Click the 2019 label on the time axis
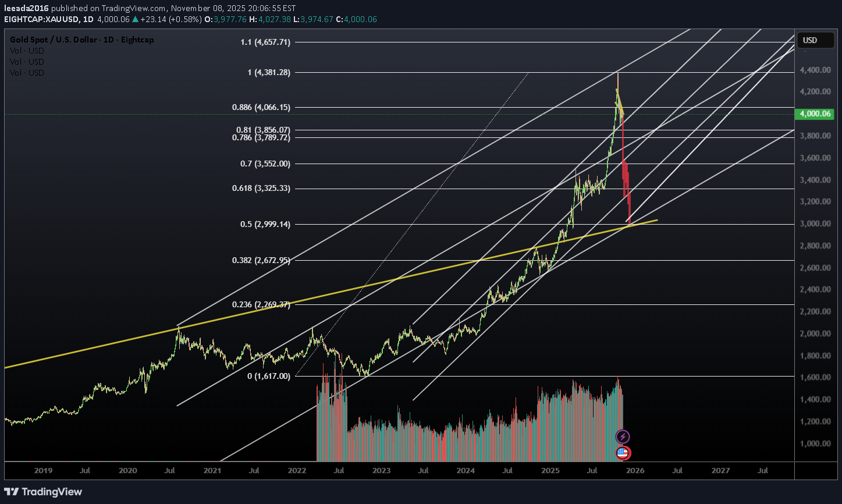The image size is (842, 504). [x=43, y=470]
